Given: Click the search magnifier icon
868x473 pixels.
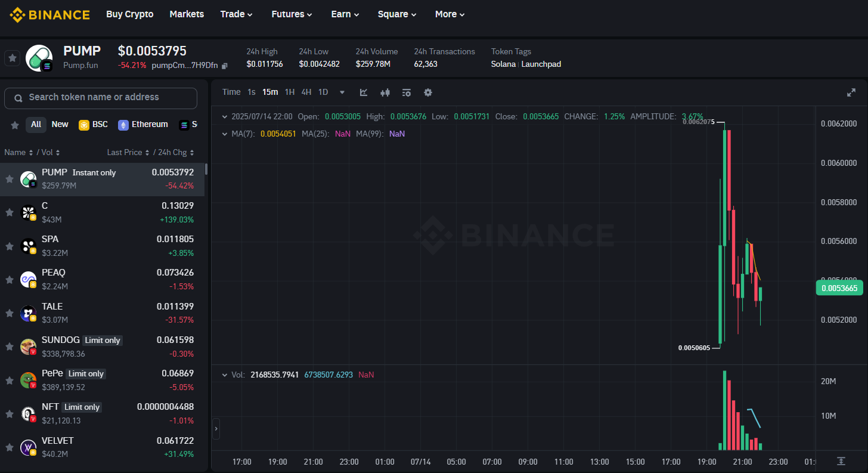Looking at the screenshot, I should [18, 98].
